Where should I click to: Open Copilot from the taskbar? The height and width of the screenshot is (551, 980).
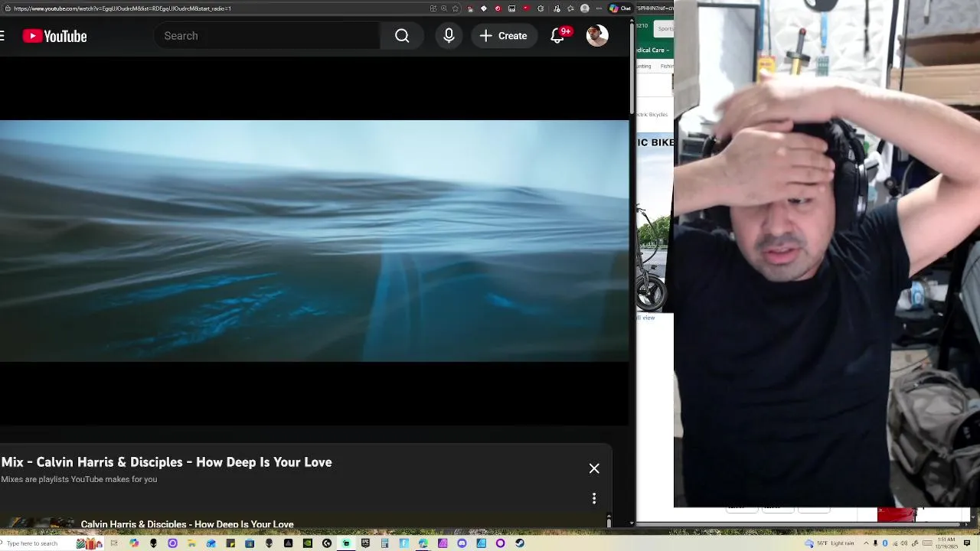coord(134,543)
